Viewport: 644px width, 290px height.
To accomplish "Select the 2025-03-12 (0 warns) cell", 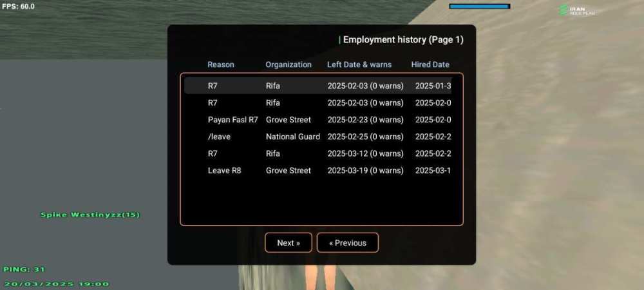I will pyautogui.click(x=366, y=153).
